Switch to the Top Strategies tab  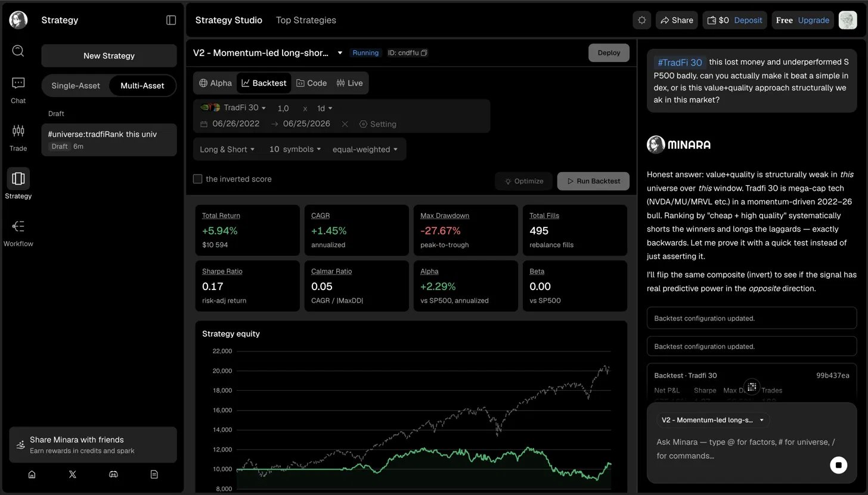point(306,20)
